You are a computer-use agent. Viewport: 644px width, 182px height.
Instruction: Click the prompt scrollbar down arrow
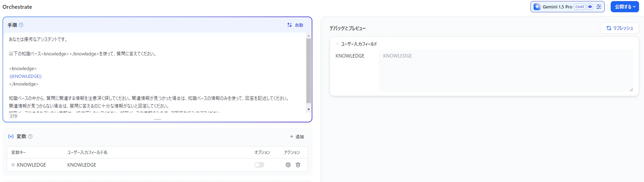[x=309, y=109]
